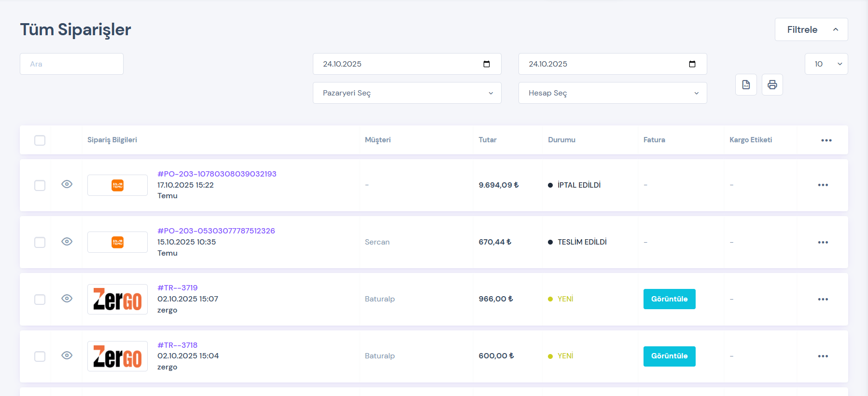Tick the select-all checkbox in header
Viewport: 868px width, 396px height.
tap(40, 140)
